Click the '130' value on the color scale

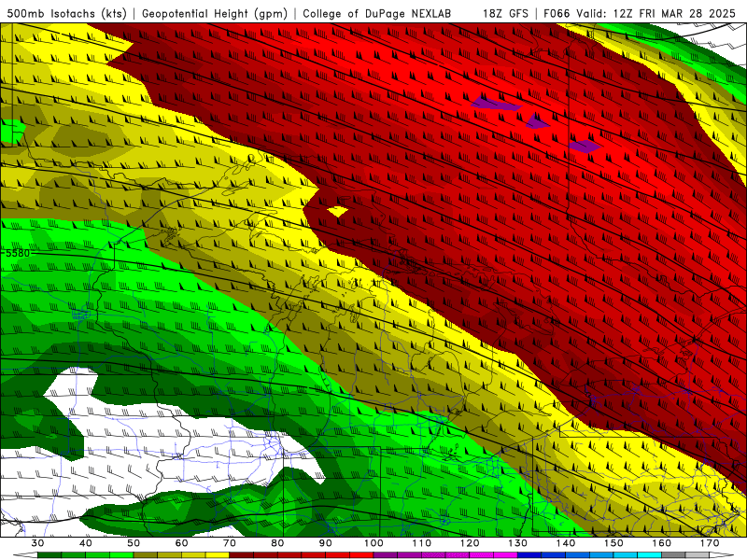coord(517,543)
